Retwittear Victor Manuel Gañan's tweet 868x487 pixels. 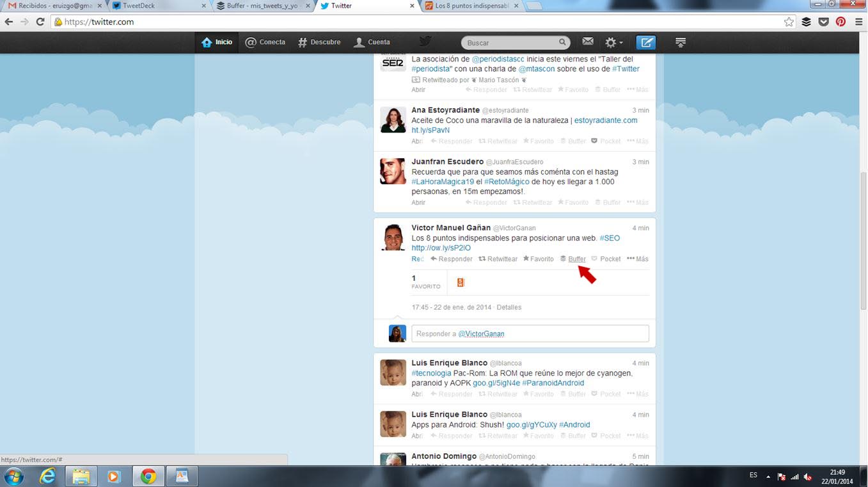498,259
